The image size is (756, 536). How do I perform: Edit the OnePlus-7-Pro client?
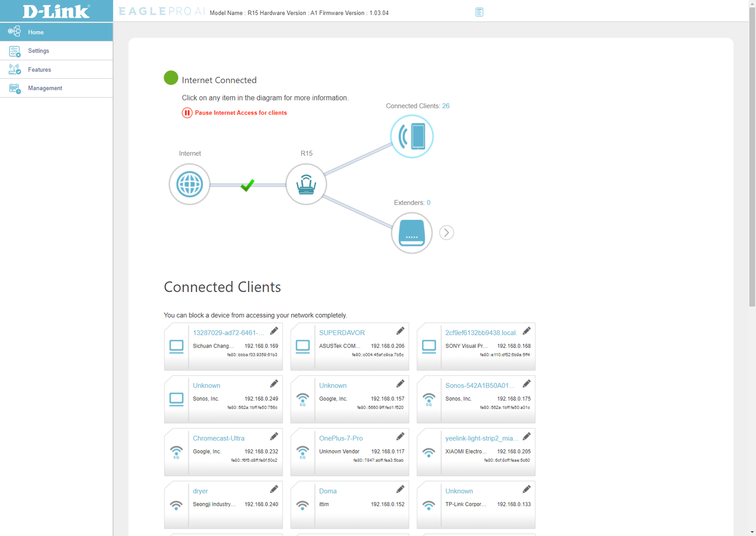tap(400, 437)
